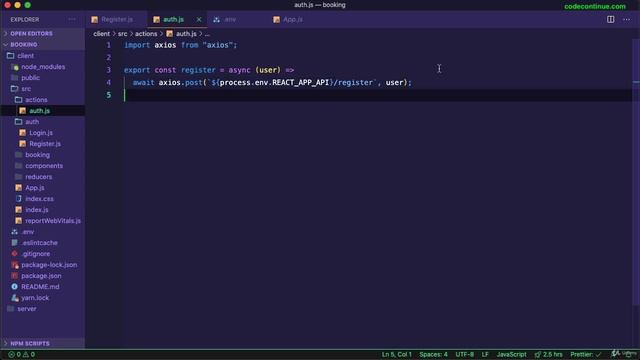The image size is (640, 360).
Task: Change indentation via Spaces: 4
Action: (x=433, y=354)
